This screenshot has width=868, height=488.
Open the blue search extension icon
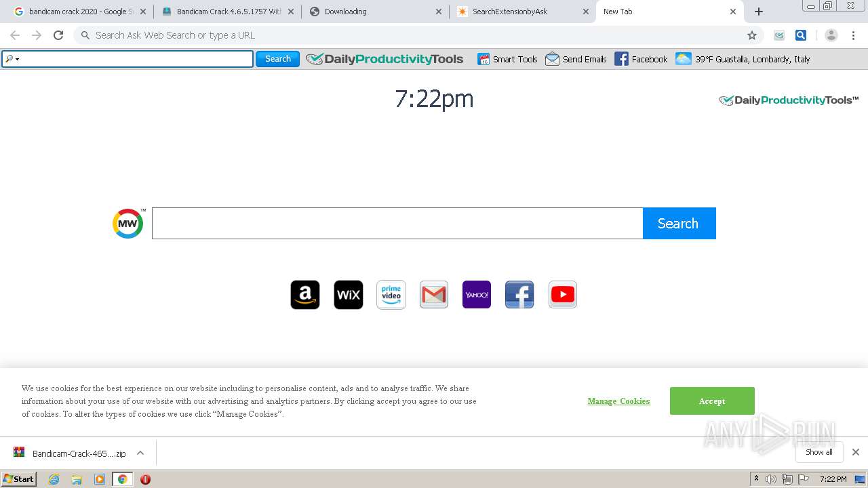point(801,35)
